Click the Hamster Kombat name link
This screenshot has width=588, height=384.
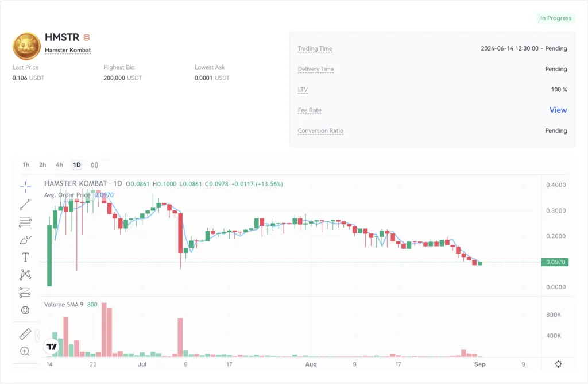68,50
